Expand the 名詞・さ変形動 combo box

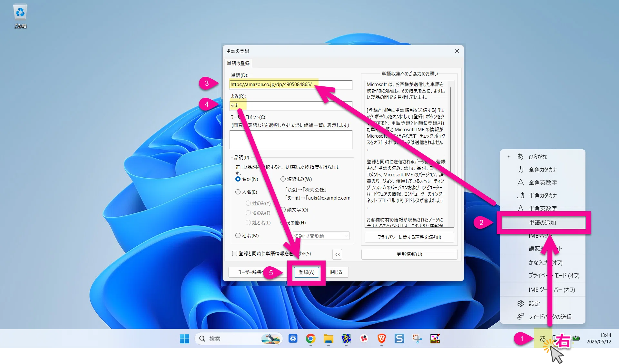[321, 236]
